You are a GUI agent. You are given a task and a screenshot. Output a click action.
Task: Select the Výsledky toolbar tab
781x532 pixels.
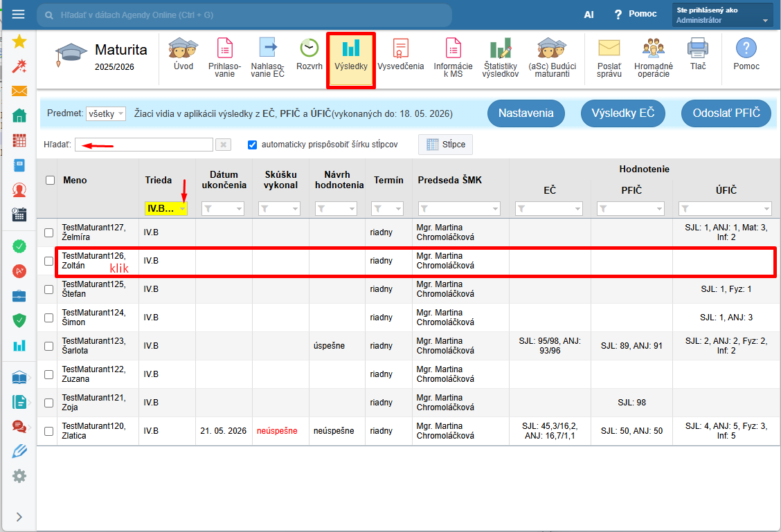(351, 60)
